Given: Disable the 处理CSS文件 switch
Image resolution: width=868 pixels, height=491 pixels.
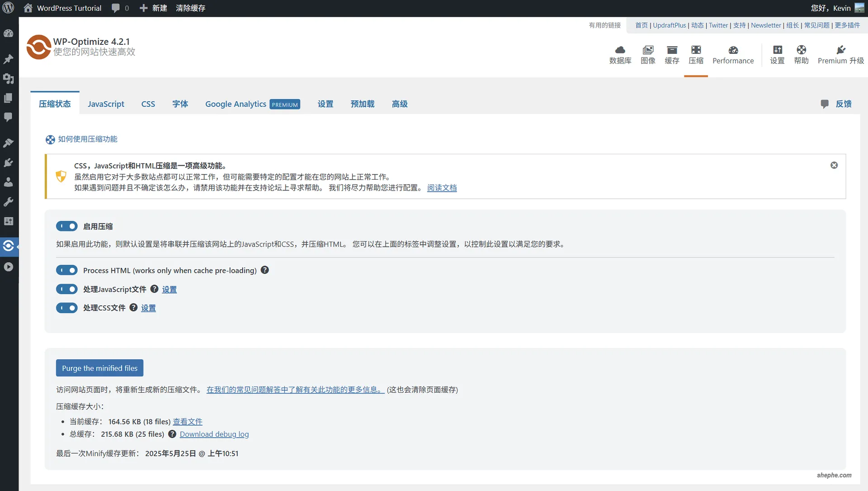Looking at the screenshot, I should point(66,308).
